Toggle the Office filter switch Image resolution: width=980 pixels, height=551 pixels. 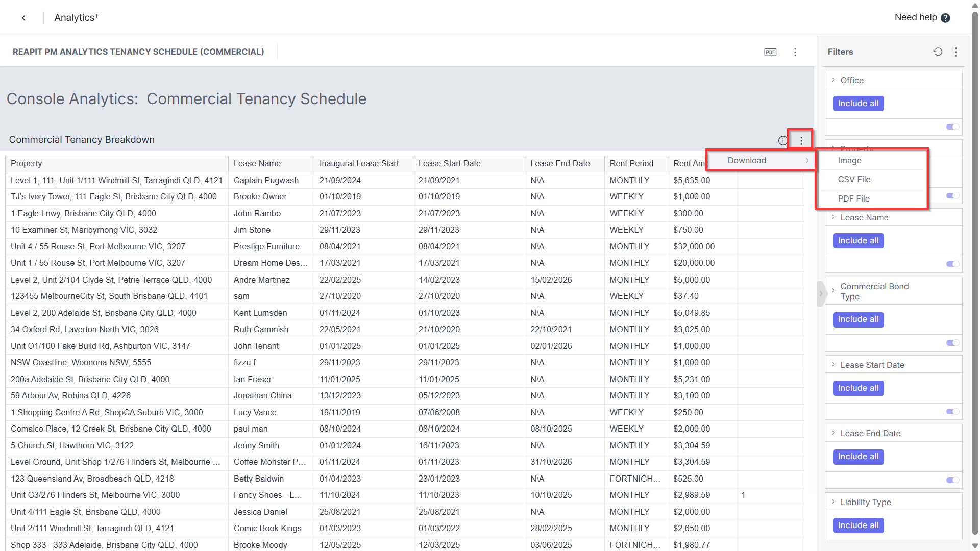pos(952,127)
